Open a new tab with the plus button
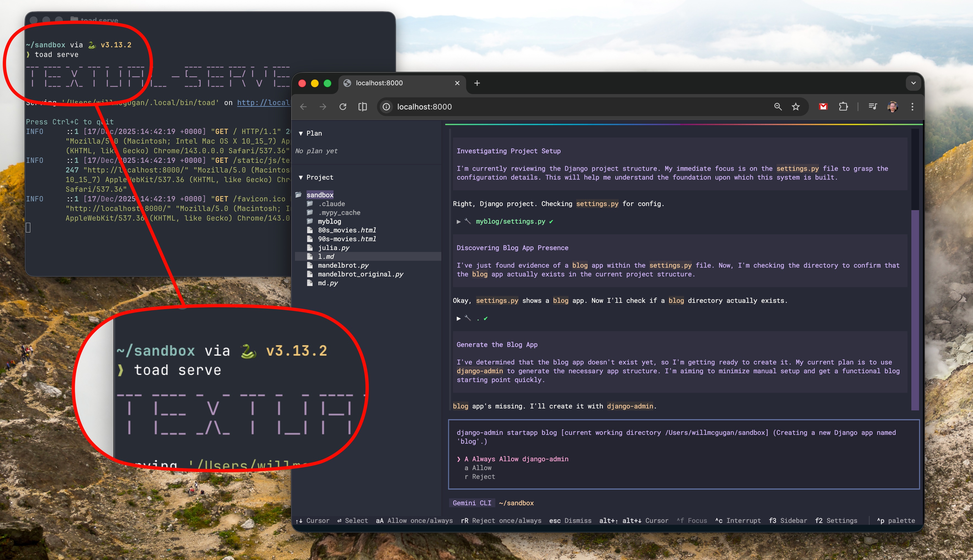 coord(477,83)
